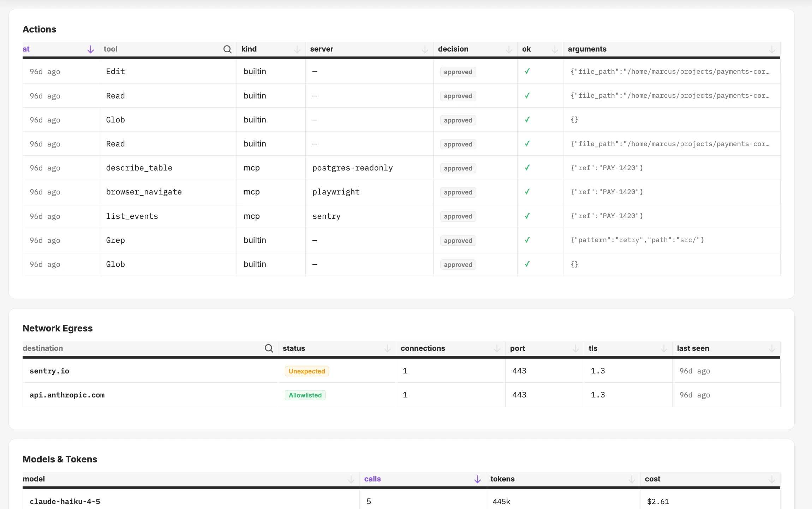The height and width of the screenshot is (509, 812).
Task: Click the Allowlisted status badge
Action: pos(305,395)
